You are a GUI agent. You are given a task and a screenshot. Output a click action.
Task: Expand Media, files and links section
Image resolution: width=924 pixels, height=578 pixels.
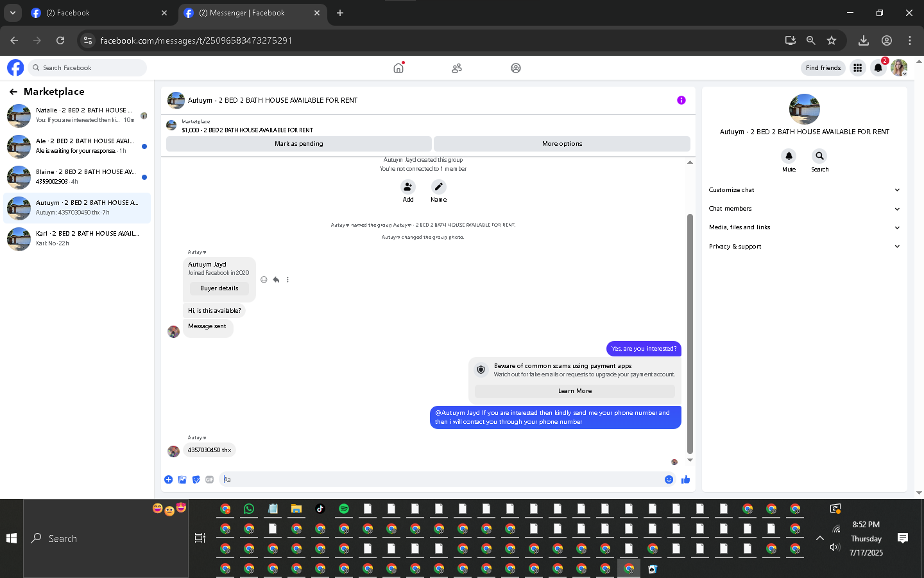804,227
